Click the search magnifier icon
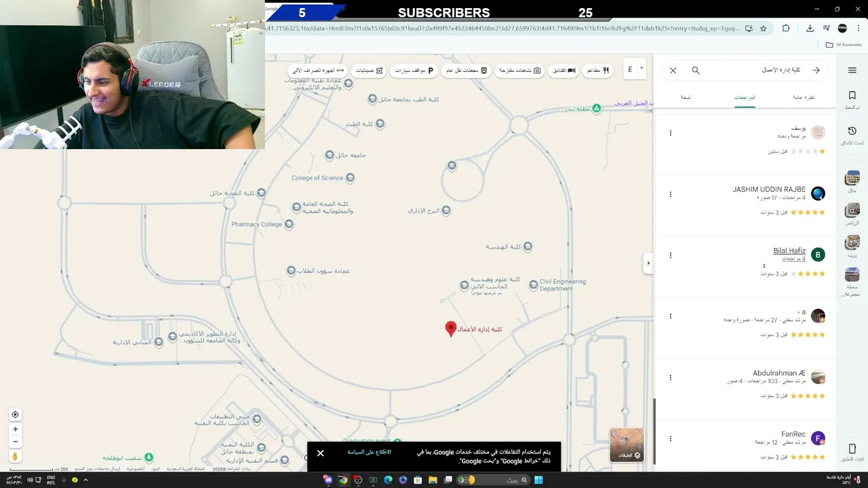 point(696,70)
